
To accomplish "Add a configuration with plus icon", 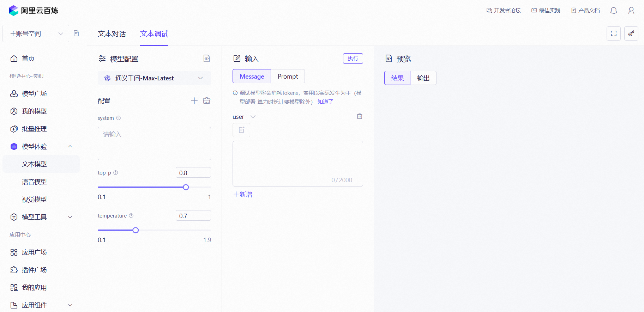I will coord(194,101).
